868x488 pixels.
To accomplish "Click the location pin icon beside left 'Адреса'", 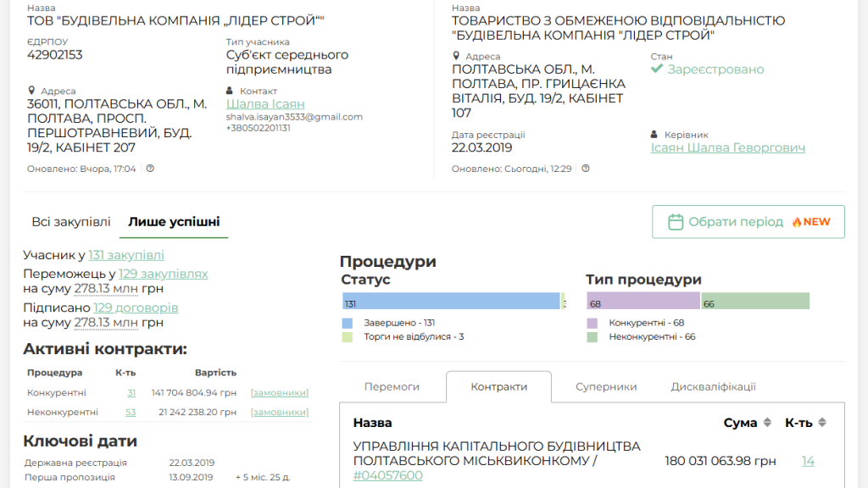I will click(31, 90).
